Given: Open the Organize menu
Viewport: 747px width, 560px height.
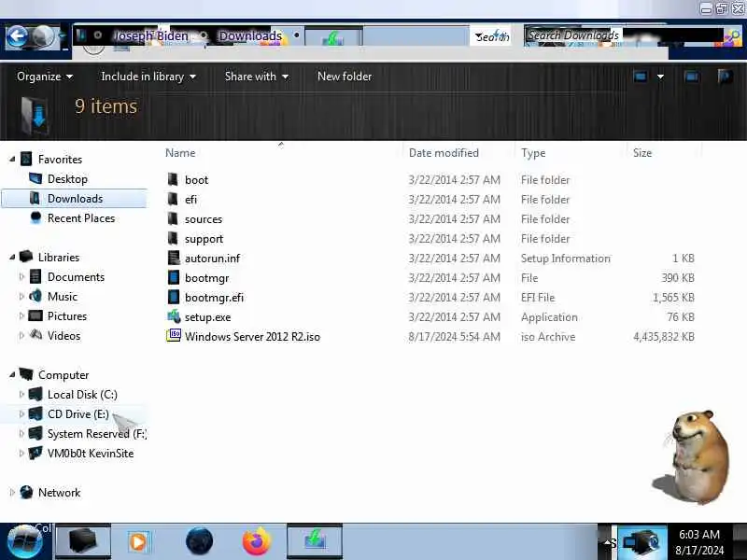Looking at the screenshot, I should [45, 77].
